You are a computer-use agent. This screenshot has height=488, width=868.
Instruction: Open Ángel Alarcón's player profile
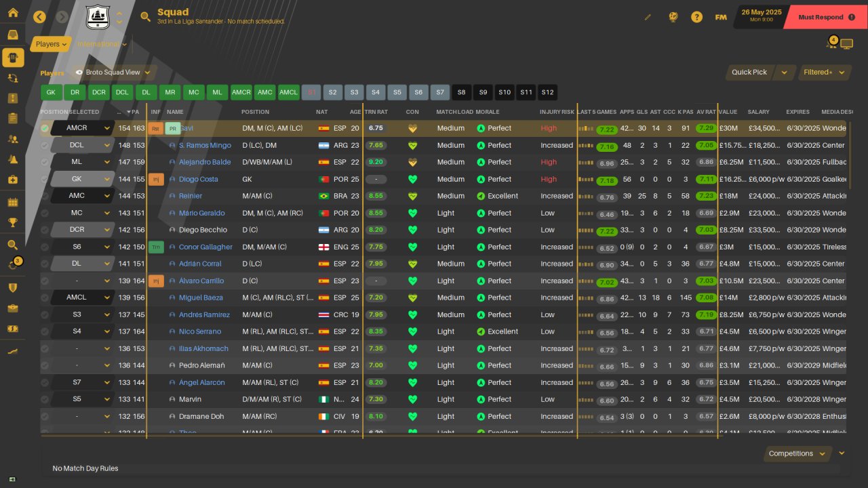click(202, 382)
